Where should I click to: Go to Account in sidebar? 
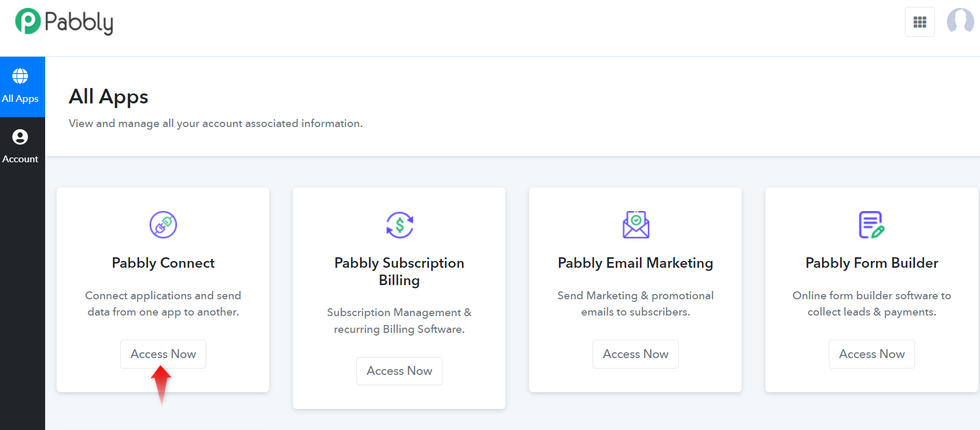[x=23, y=147]
